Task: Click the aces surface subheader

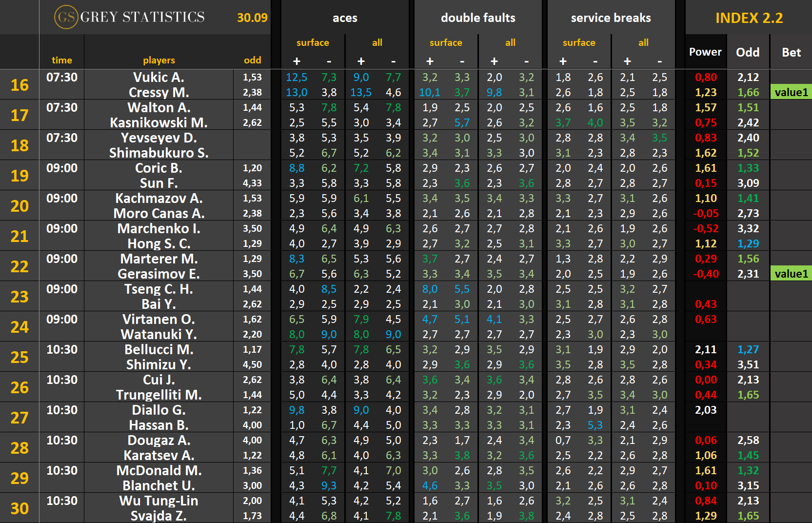Action: point(313,42)
